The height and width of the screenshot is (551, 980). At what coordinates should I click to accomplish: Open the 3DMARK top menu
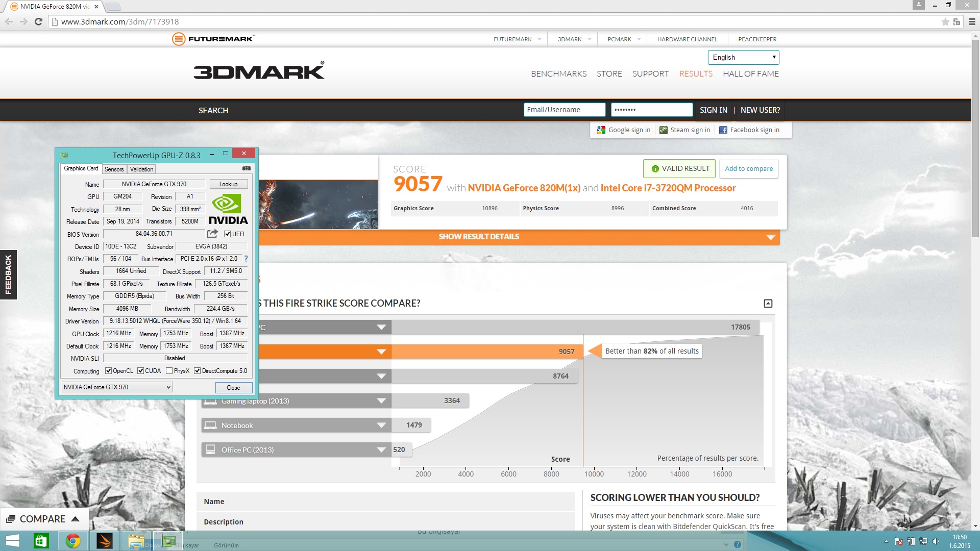[574, 39]
